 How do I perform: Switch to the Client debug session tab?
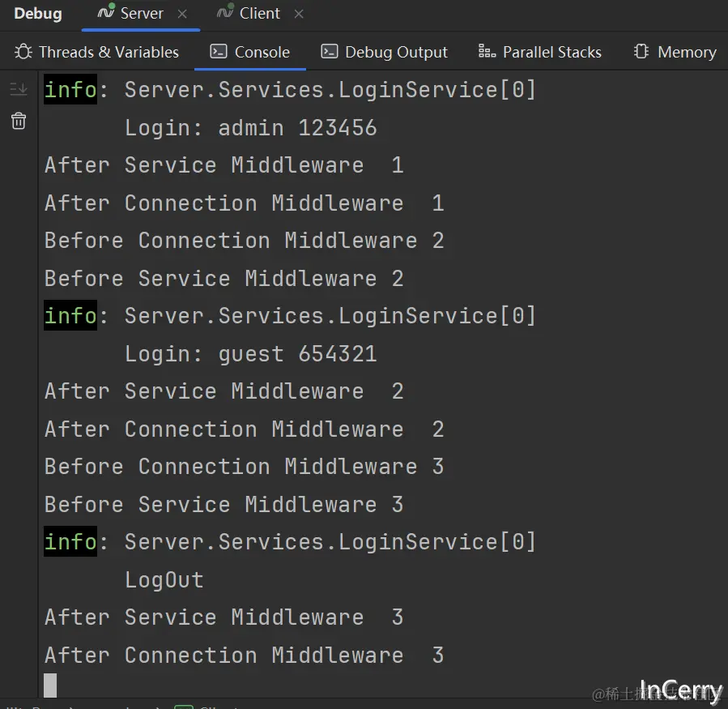pos(259,14)
